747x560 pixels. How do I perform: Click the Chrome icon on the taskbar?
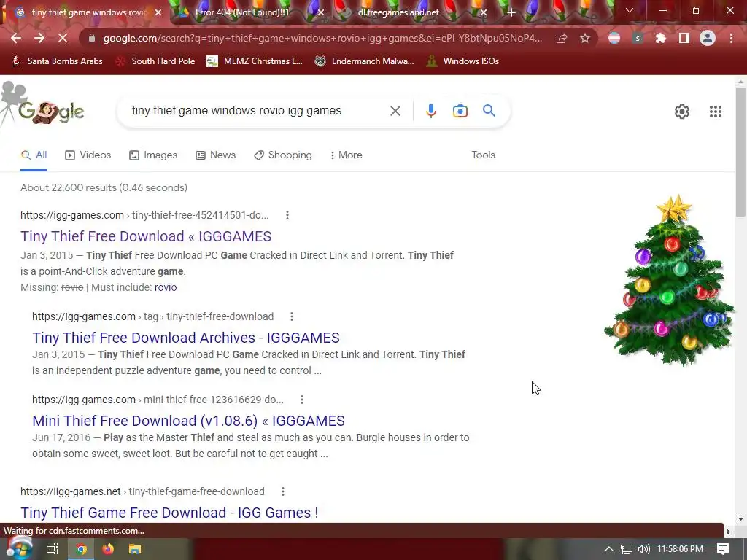point(81,549)
